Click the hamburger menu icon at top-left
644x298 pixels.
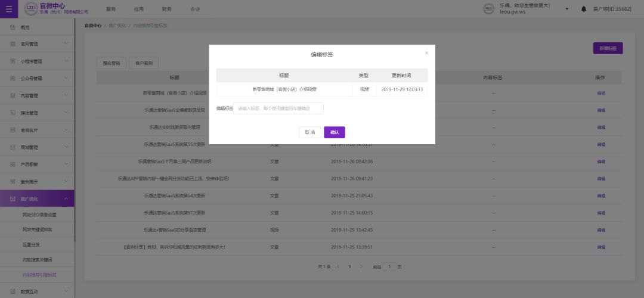tap(8, 9)
